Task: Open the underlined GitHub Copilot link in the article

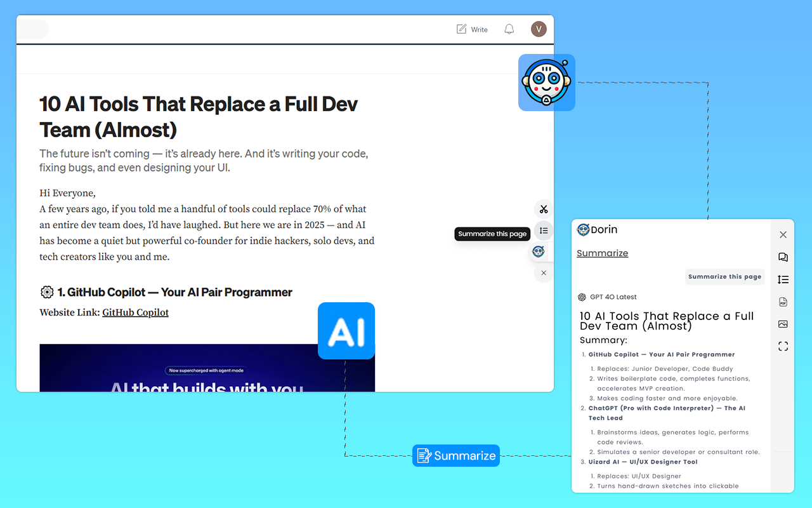Action: click(x=136, y=312)
